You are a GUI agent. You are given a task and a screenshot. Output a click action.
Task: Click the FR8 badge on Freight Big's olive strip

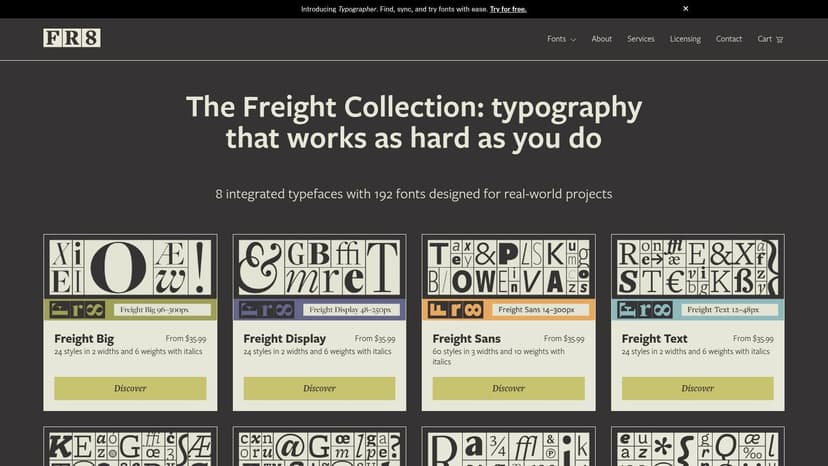click(x=77, y=310)
